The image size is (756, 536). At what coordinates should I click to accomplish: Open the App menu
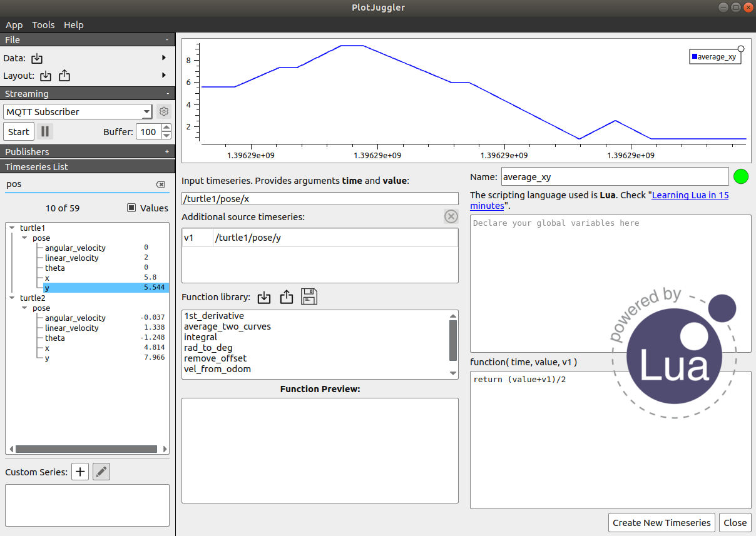click(14, 25)
